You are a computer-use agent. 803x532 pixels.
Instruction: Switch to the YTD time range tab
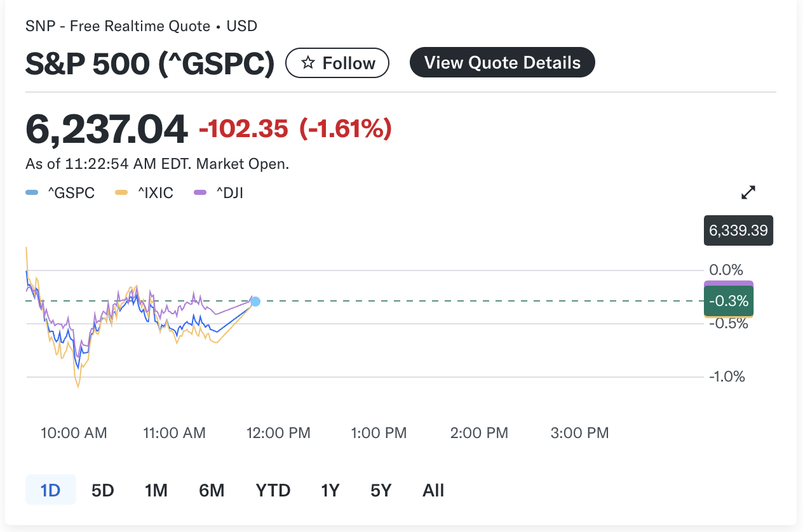pos(273,489)
